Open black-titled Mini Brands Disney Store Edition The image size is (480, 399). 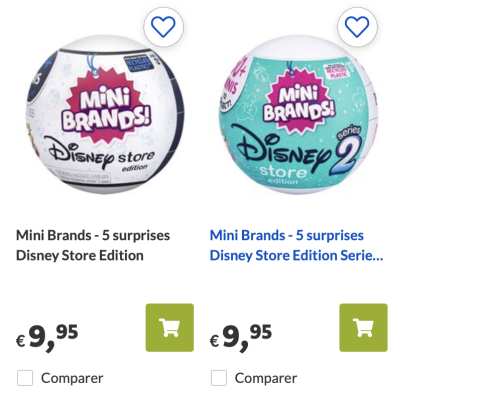click(x=93, y=245)
